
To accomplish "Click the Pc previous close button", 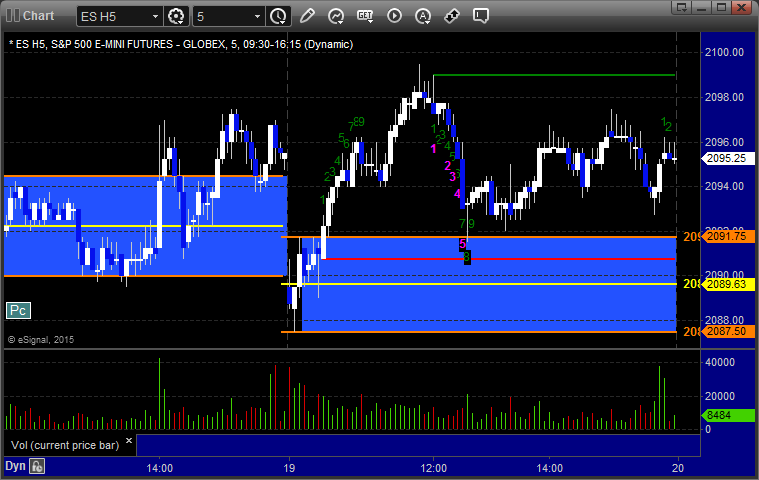I will 18,311.
